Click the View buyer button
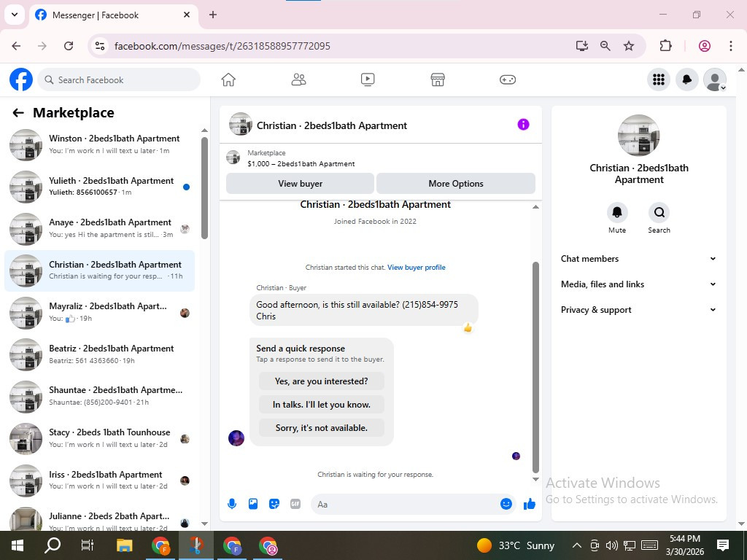 (300, 183)
